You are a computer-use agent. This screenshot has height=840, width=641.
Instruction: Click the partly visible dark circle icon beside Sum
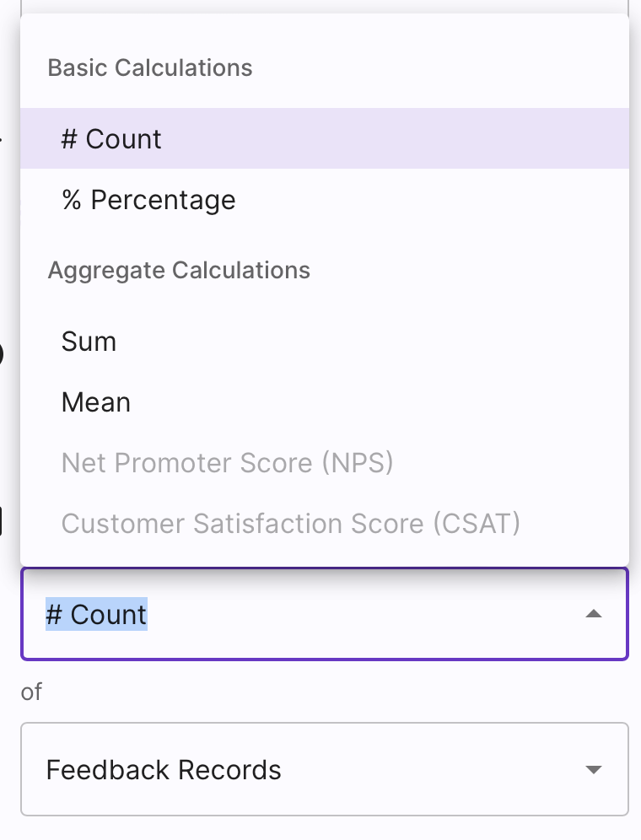[x=2, y=354]
